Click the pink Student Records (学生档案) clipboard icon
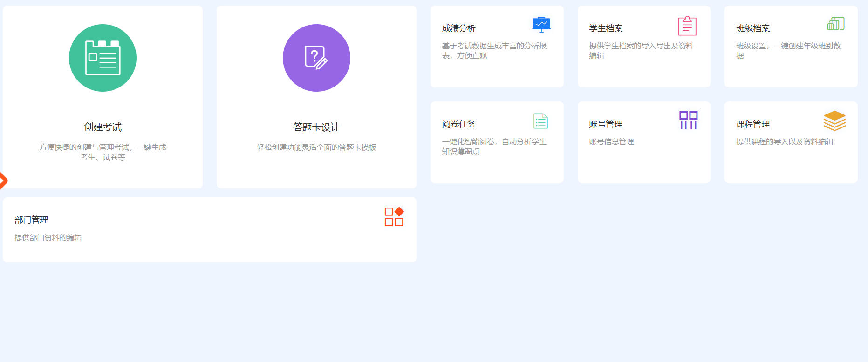The width and height of the screenshot is (868, 362). click(687, 26)
